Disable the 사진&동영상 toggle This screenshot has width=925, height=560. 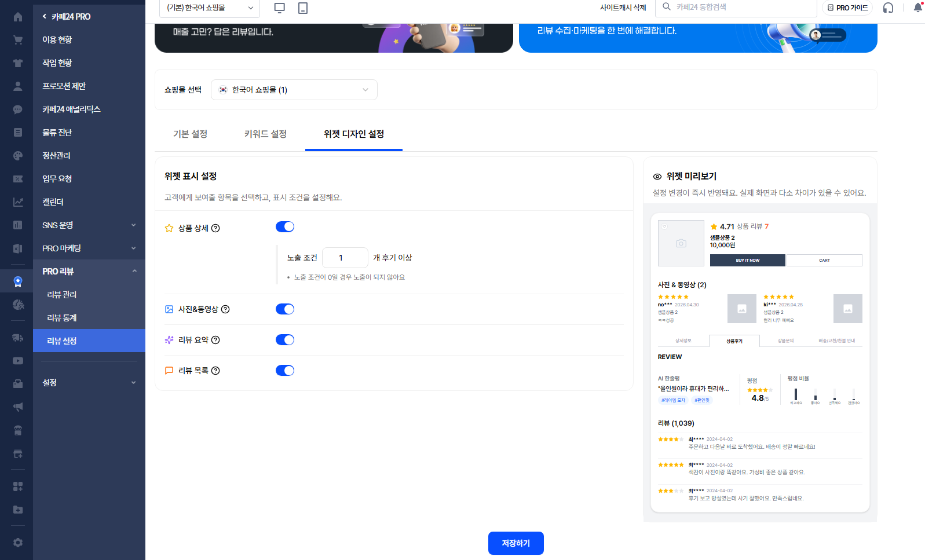[285, 309]
